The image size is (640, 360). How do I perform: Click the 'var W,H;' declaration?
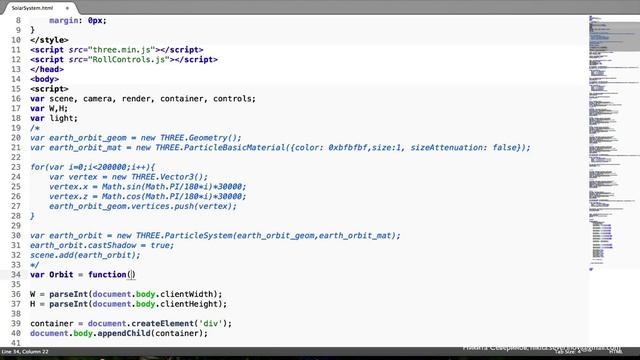coord(49,109)
